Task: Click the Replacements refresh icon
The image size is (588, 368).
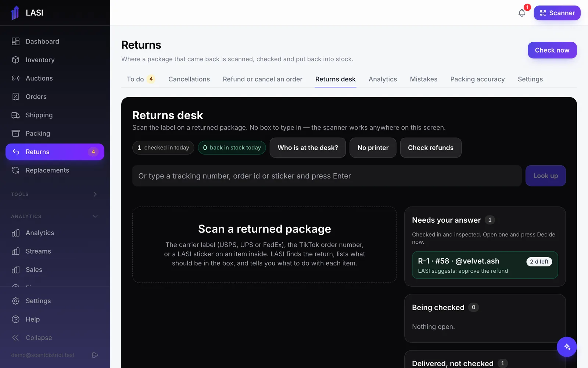Action: click(x=15, y=170)
